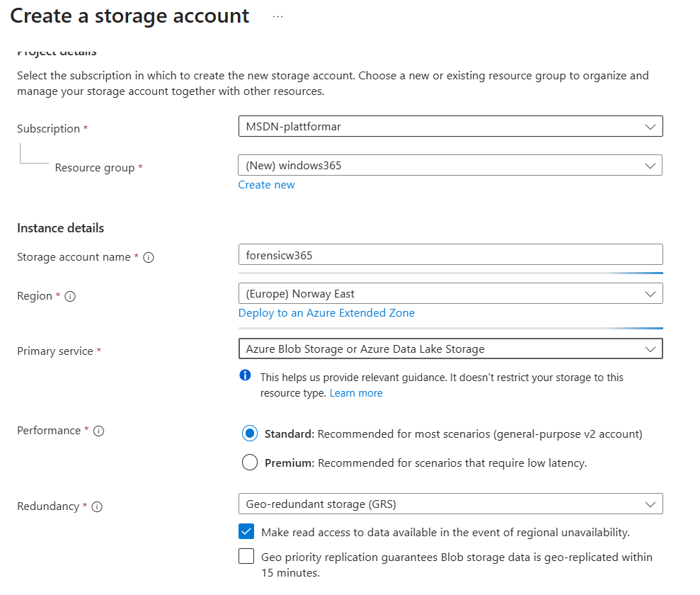Open the Learn more link

[356, 393]
